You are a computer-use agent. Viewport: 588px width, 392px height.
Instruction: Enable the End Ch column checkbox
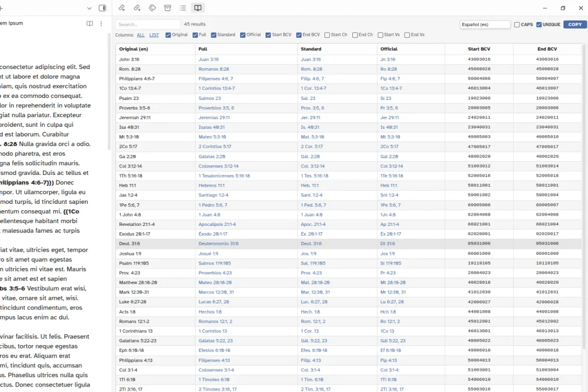[x=355, y=35]
